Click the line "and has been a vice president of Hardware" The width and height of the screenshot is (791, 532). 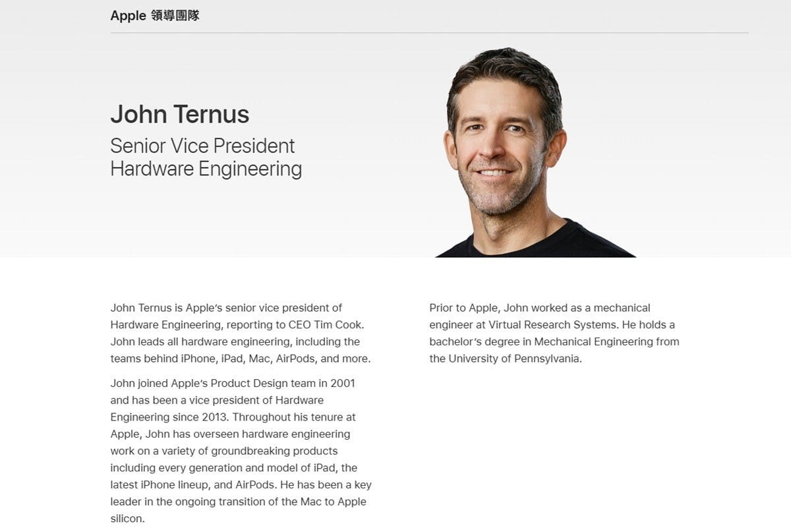pyautogui.click(x=217, y=400)
